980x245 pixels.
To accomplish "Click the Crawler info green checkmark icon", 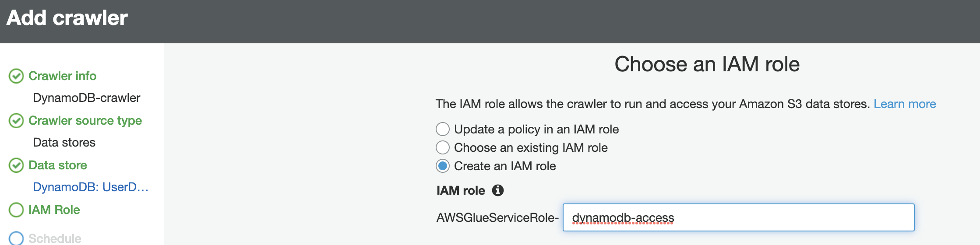I will pos(16,76).
